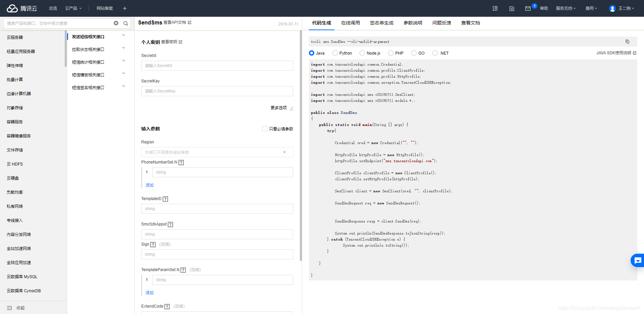Open the mail notifications icon
Screen dimensions: 644x314
click(528, 8)
